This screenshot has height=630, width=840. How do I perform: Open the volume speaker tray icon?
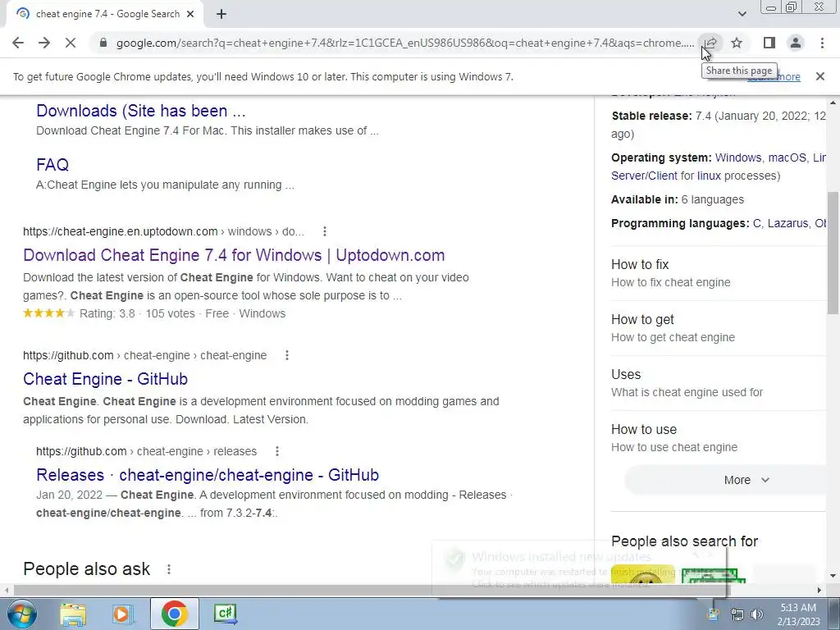[757, 614]
